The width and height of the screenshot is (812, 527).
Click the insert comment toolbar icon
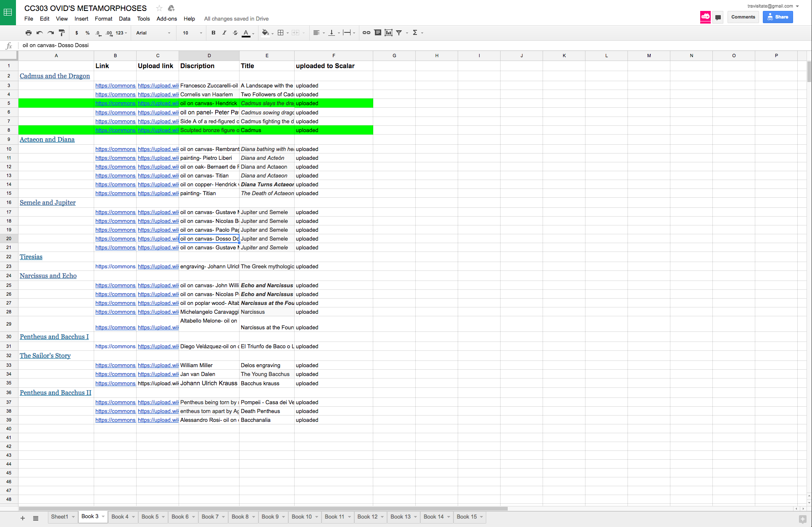pos(377,33)
